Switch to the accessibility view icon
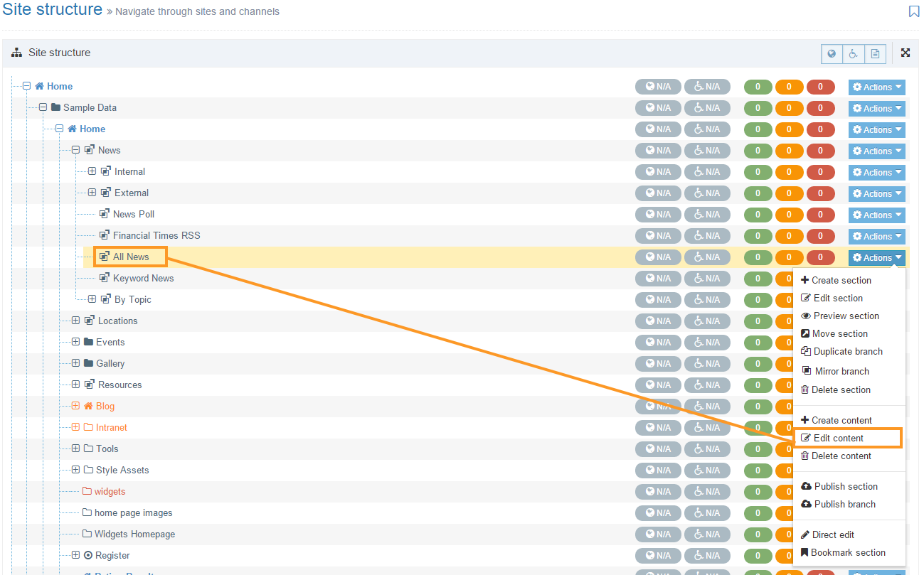This screenshot has height=575, width=924. (x=854, y=53)
